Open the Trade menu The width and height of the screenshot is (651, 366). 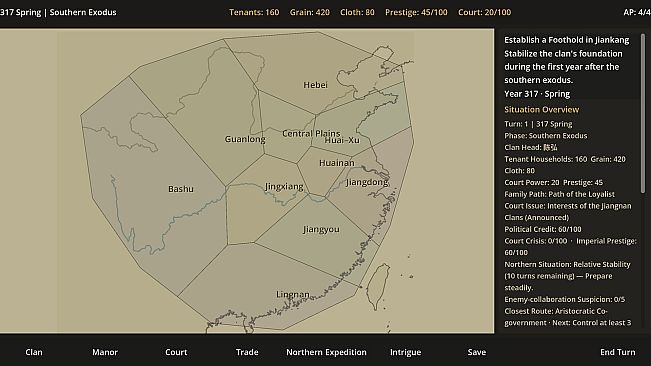(247, 352)
